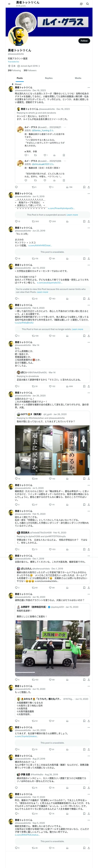
Task: Switch to the Media tab
Action: (x=78, y=78)
